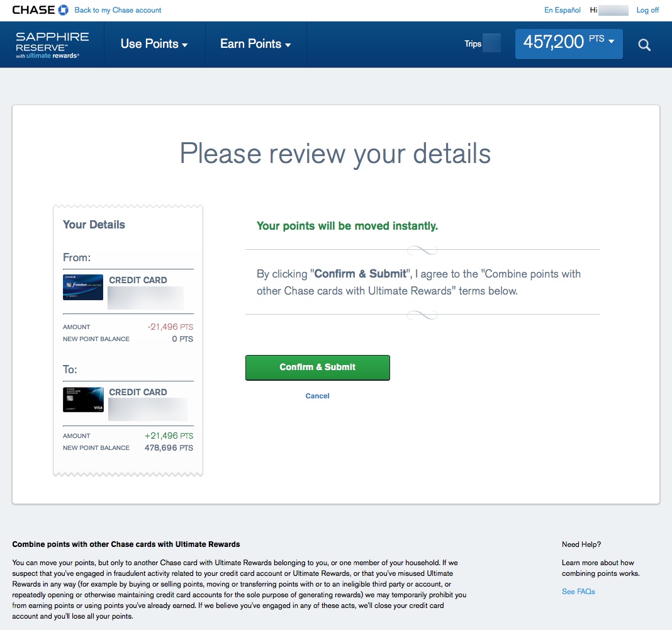Click the 478,696 PTS new balance
Viewport: 672px width, 630px height.
point(169,448)
